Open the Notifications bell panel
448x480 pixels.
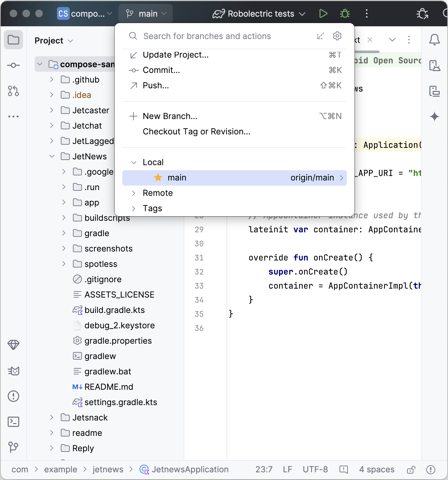click(434, 40)
